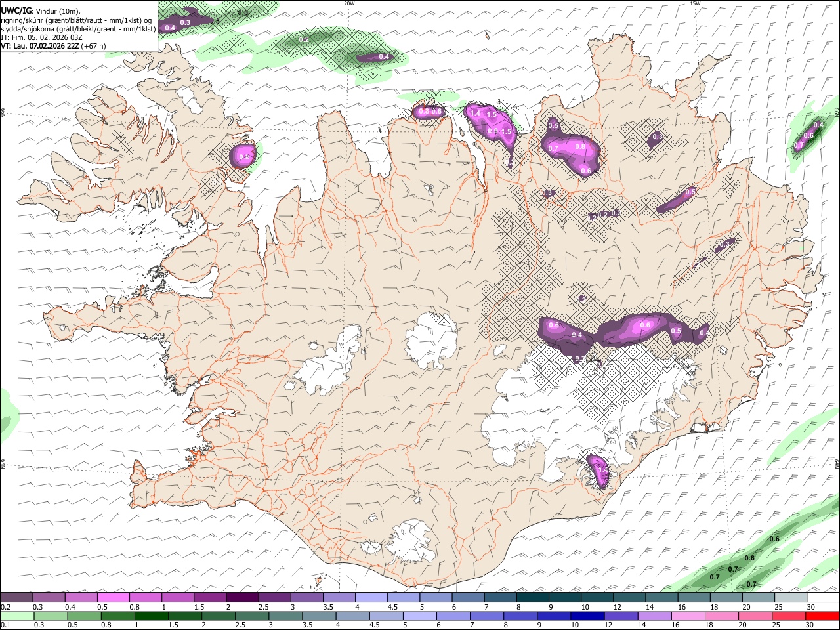Click the '25' label on the snow scale
Screen dimensions: 840x630
click(779, 607)
